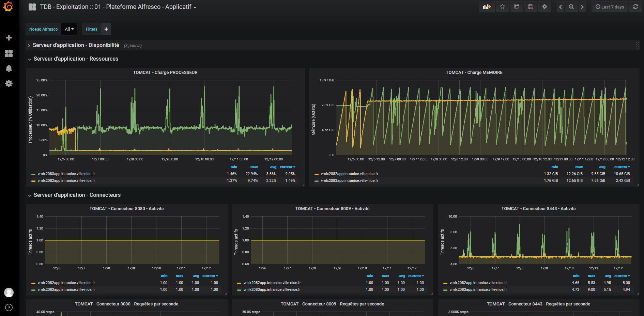Toggle vmlx2082app series in Charge PROCESSEUR legend
Screen dimensions: 644x316
pos(66,180)
